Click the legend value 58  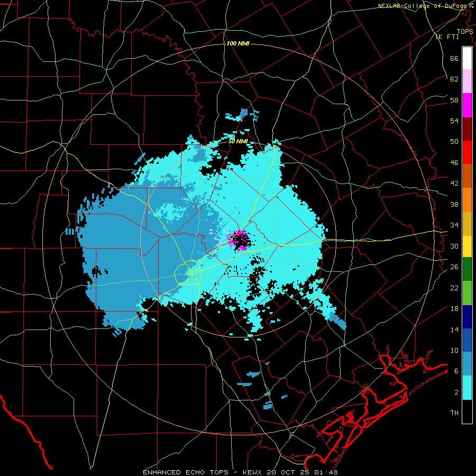(x=454, y=100)
